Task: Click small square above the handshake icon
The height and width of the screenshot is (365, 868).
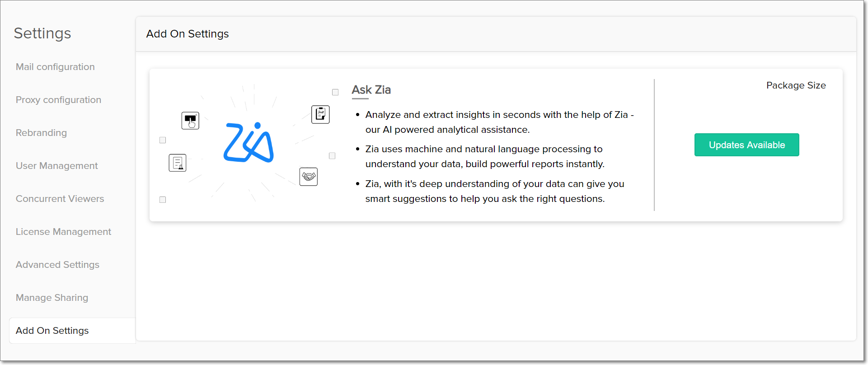Action: pyautogui.click(x=332, y=156)
